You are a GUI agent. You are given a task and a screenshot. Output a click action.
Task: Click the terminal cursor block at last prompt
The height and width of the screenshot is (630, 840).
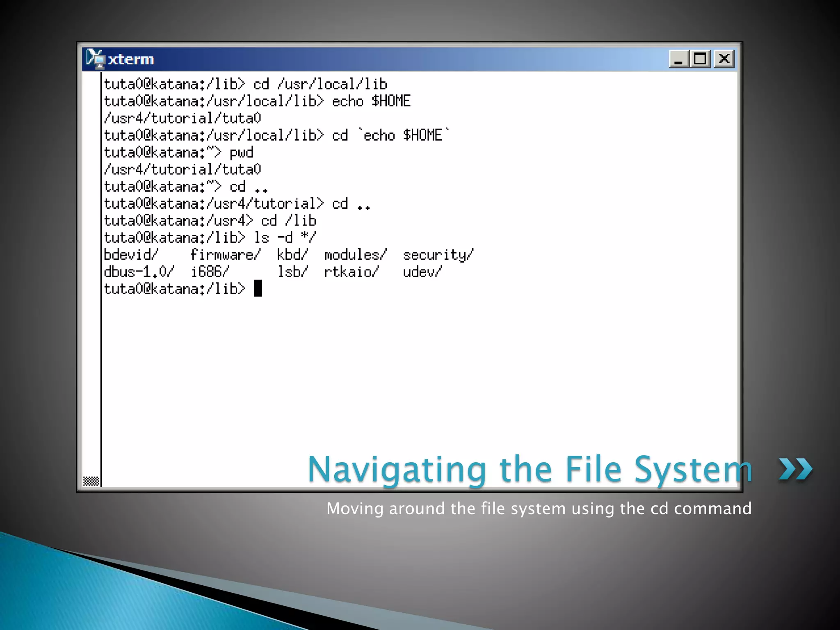pos(258,288)
